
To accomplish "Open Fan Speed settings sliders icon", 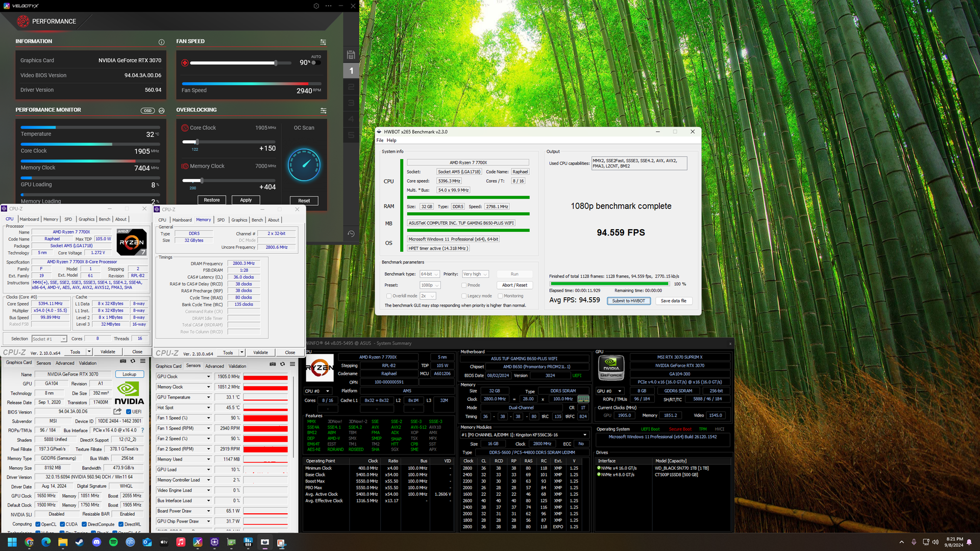I will tap(323, 42).
